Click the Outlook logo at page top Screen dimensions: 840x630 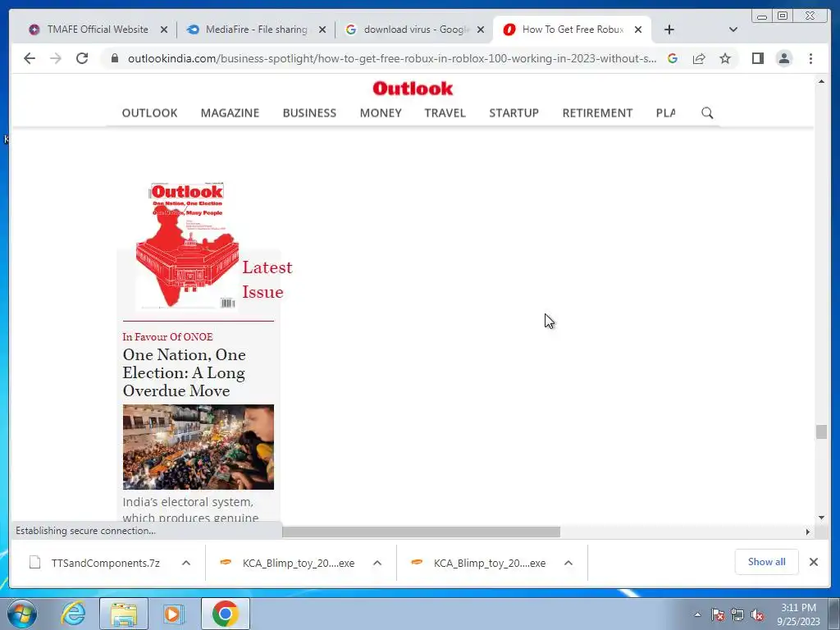[413, 89]
